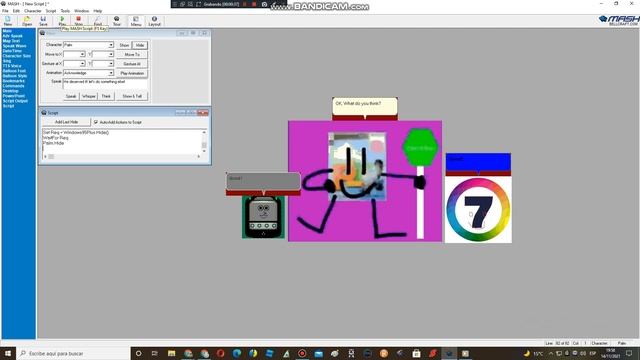Image resolution: width=640 pixels, height=360 pixels.
Task: Expand the Move to Y dropdown
Action: pyautogui.click(x=111, y=54)
